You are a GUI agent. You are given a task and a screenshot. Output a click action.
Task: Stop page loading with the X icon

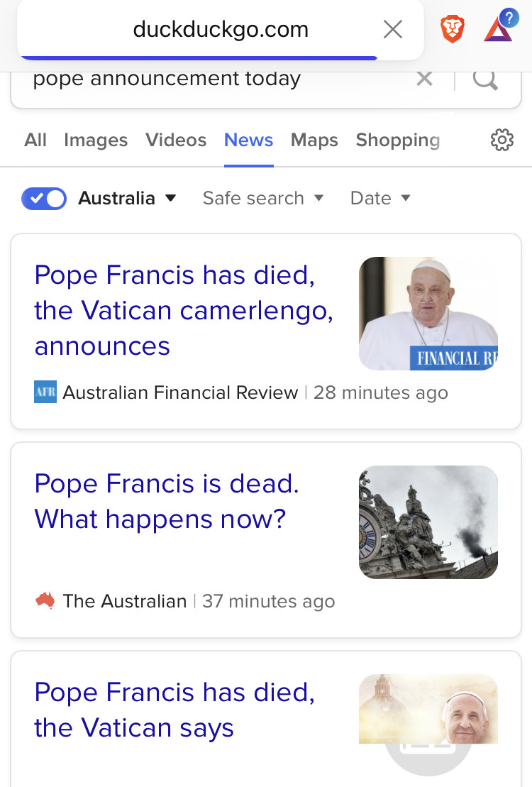point(392,29)
